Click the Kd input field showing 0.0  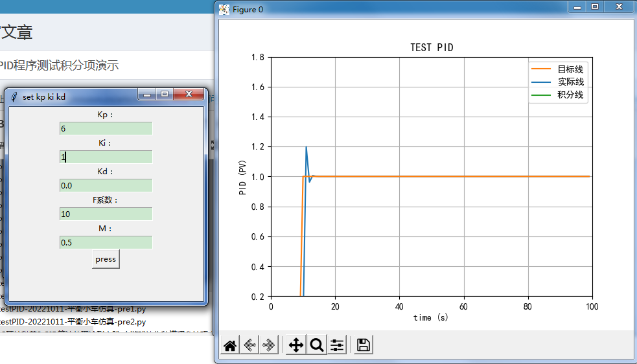[x=106, y=185]
